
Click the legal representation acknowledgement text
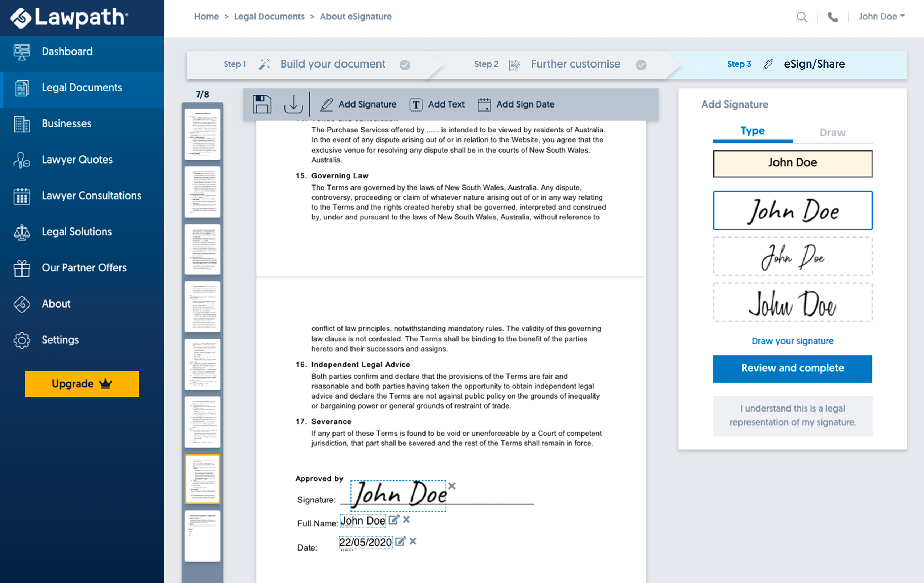point(792,416)
